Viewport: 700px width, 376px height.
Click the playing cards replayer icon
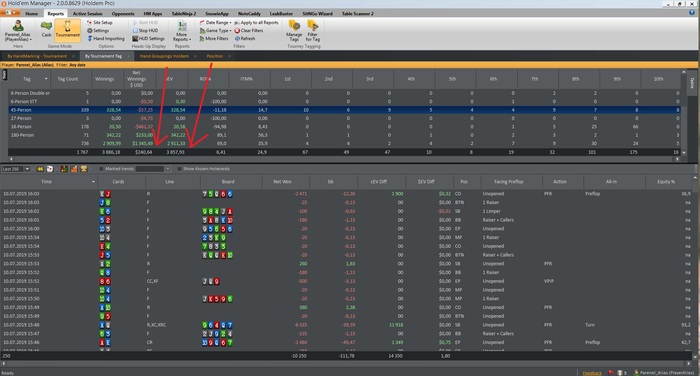50,169
